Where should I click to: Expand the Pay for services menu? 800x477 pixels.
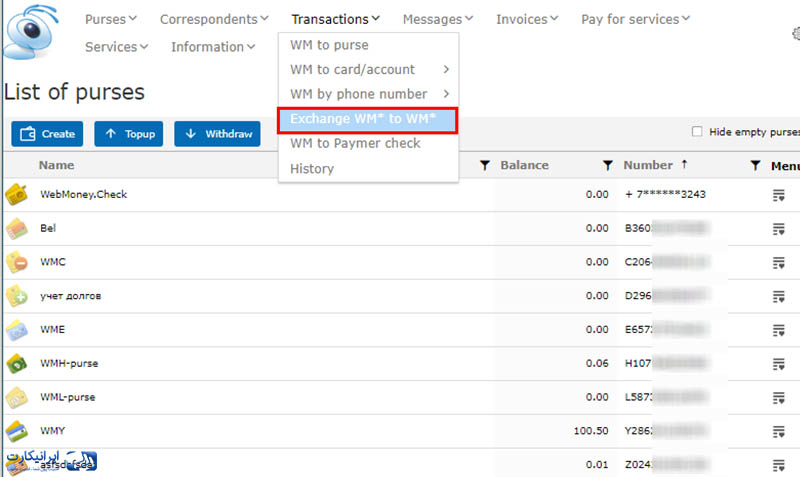click(635, 19)
